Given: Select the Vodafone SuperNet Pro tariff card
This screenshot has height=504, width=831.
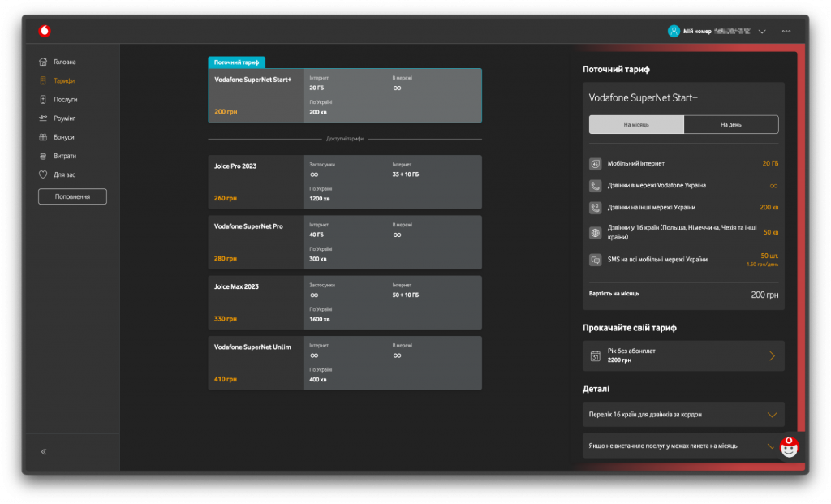Looking at the screenshot, I should [345, 242].
